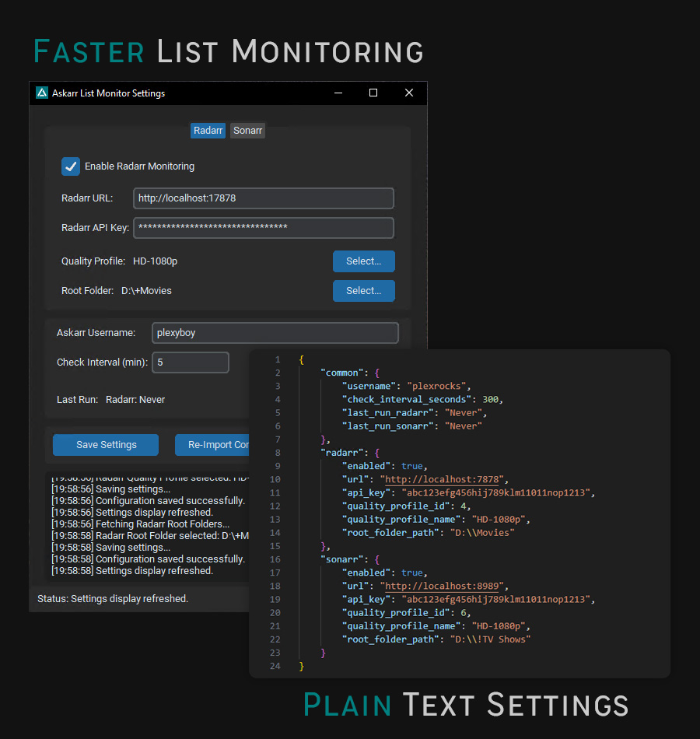Viewport: 700px width, 739px height.
Task: Click the Askarr logo icon in title bar
Action: tap(42, 93)
